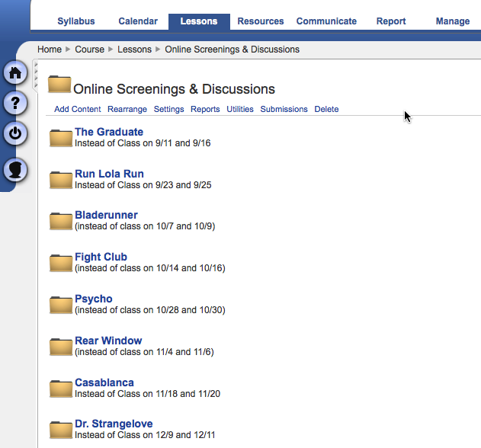The height and width of the screenshot is (448, 481).
Task: Open the Dr. Strangelove lesson link
Action: (x=114, y=424)
